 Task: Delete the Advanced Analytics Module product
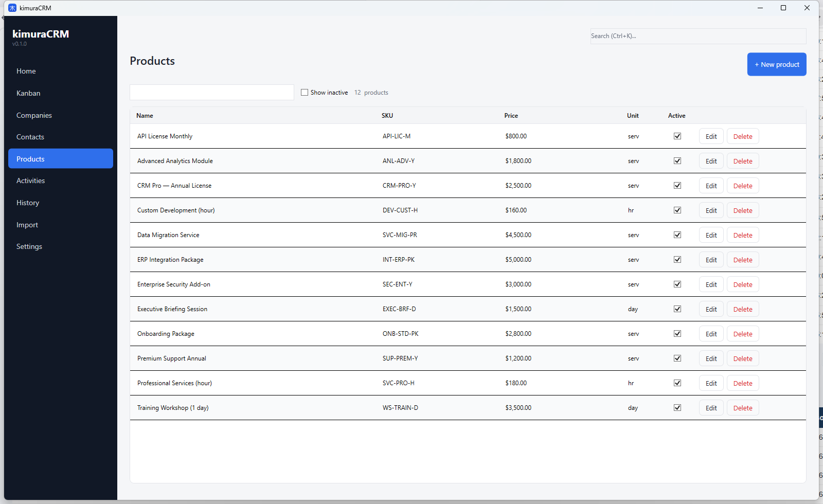point(742,161)
